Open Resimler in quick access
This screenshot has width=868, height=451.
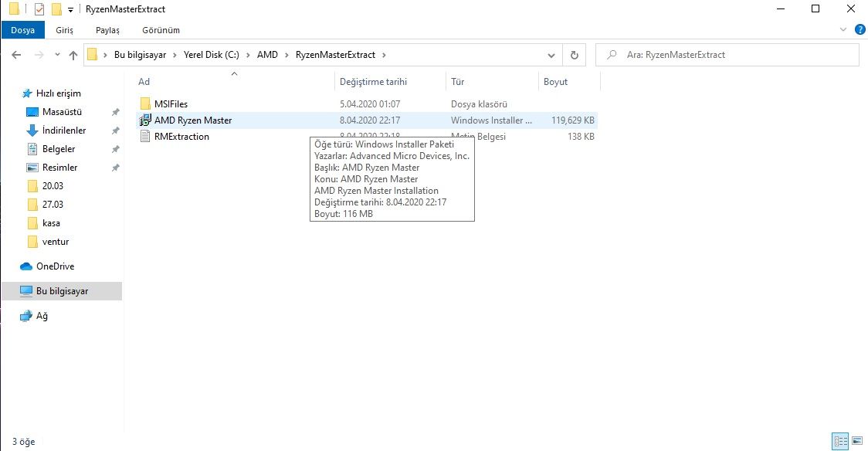(59, 167)
